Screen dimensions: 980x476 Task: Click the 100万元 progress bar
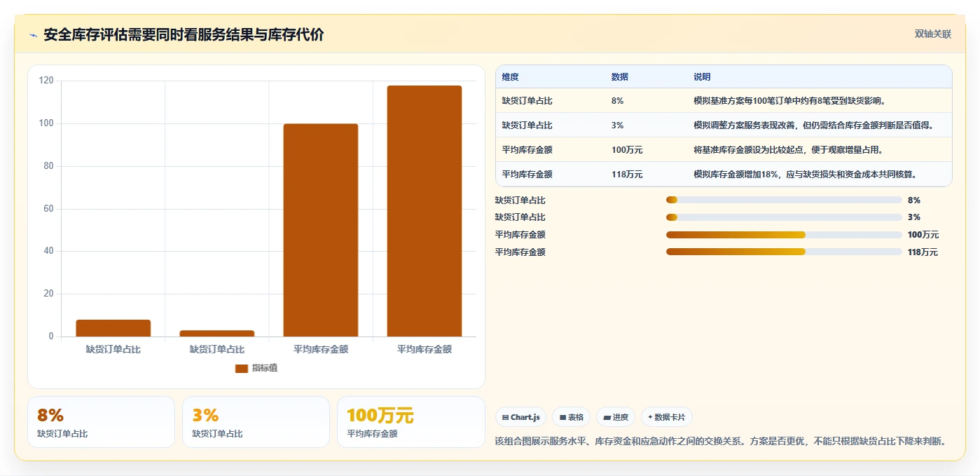784,235
